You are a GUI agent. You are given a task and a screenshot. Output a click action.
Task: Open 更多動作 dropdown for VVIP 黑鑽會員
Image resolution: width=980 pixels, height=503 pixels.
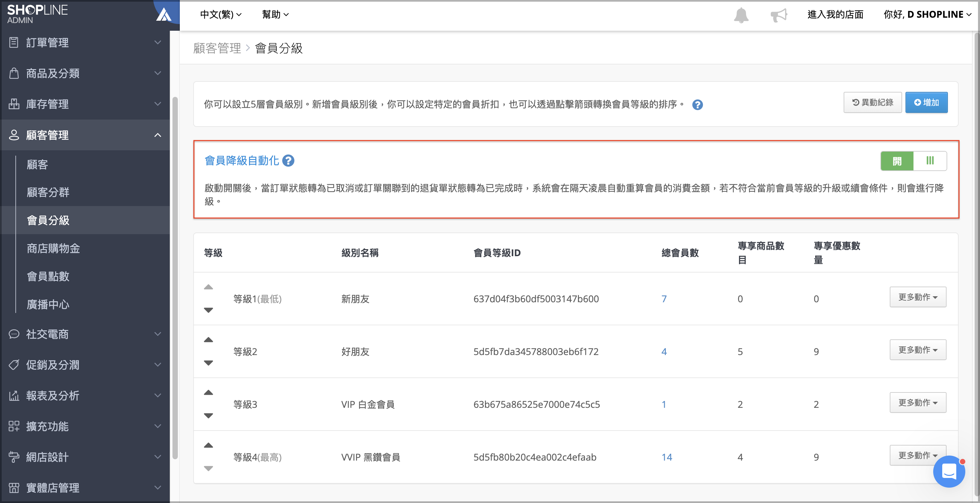pyautogui.click(x=917, y=455)
